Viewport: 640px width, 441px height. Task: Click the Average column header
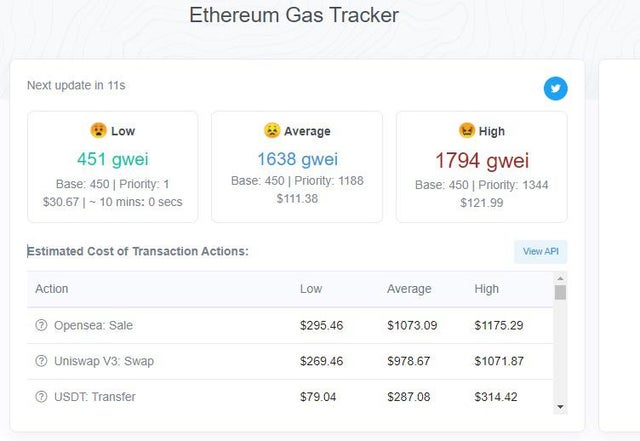(409, 289)
